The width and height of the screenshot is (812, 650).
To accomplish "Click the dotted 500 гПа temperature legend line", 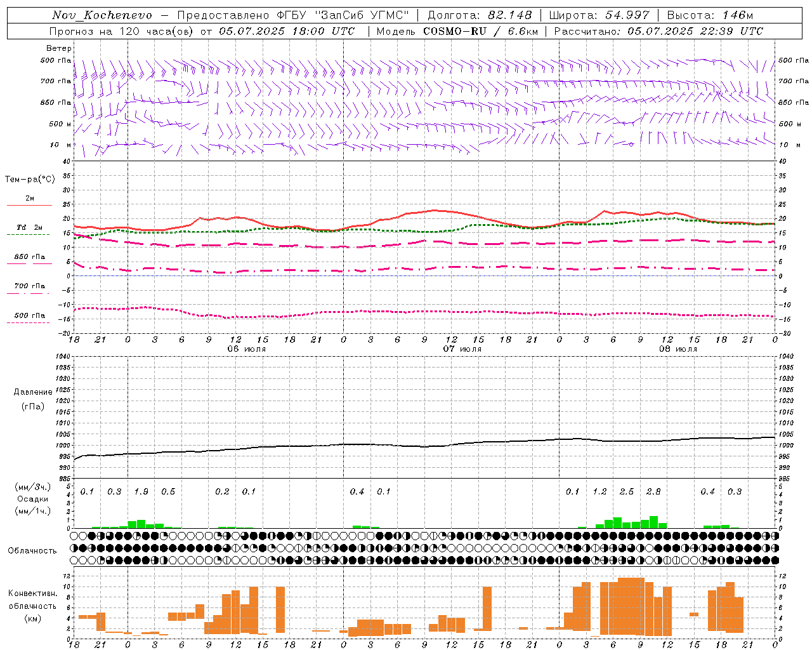I will click(28, 322).
